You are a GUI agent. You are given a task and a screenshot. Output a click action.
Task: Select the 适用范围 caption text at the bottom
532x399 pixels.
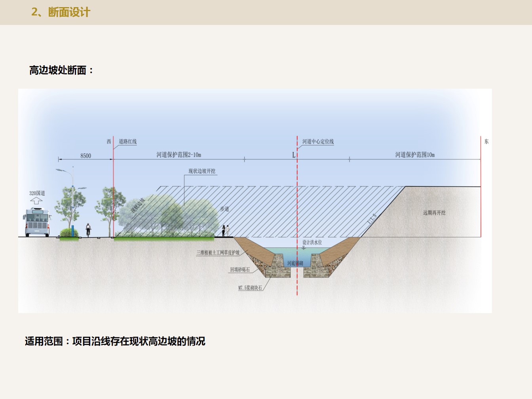click(x=115, y=341)
